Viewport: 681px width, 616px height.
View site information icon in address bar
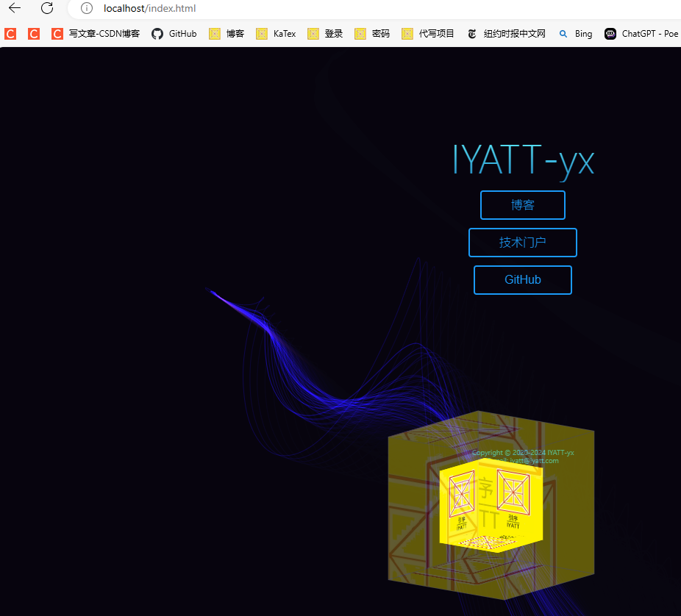[87, 8]
